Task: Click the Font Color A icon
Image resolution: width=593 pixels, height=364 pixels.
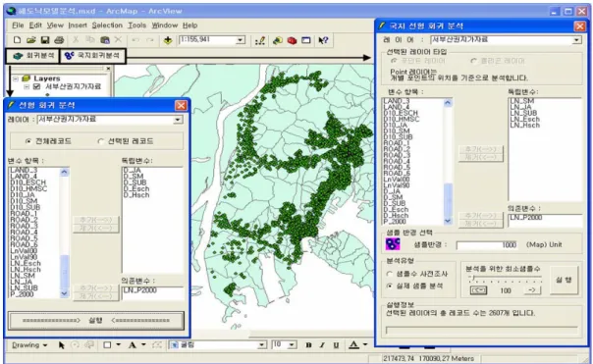Action: [354, 344]
